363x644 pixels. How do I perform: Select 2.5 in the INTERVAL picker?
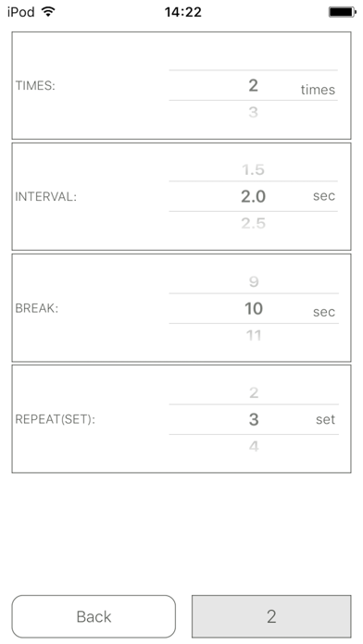point(253,223)
